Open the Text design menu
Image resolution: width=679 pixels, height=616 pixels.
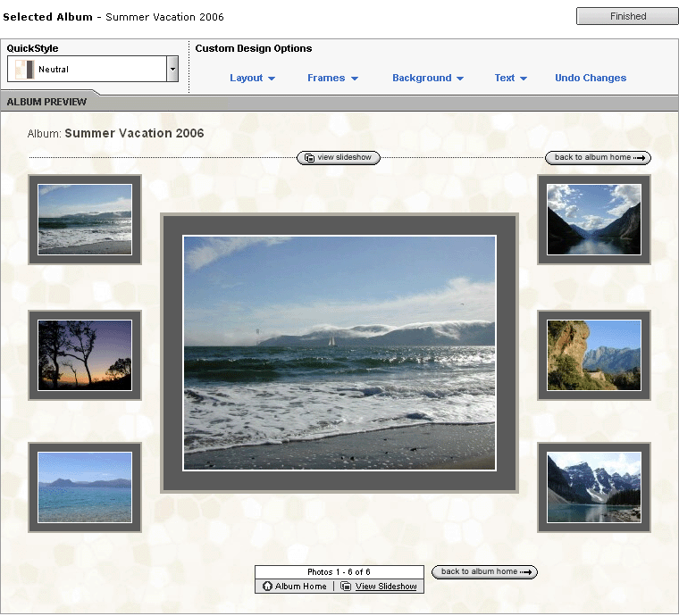pyautogui.click(x=510, y=78)
